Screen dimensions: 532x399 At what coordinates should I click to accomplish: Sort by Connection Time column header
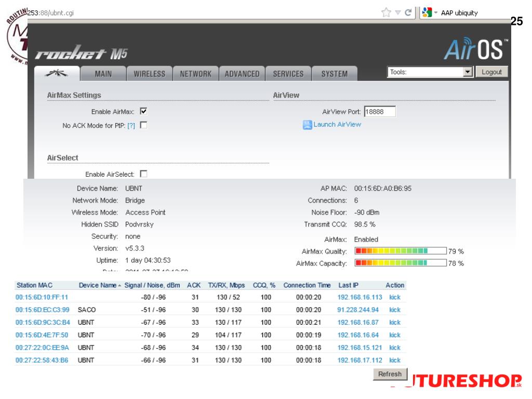pos(307,285)
